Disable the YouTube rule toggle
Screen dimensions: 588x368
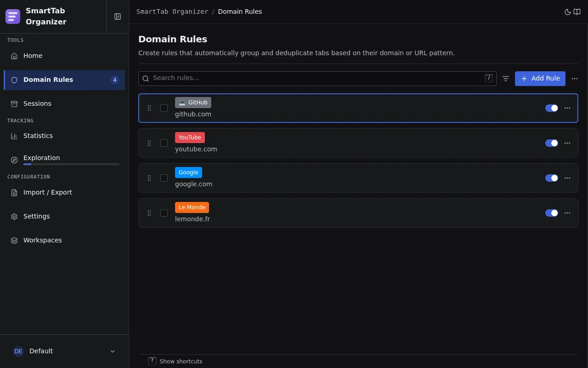click(552, 143)
